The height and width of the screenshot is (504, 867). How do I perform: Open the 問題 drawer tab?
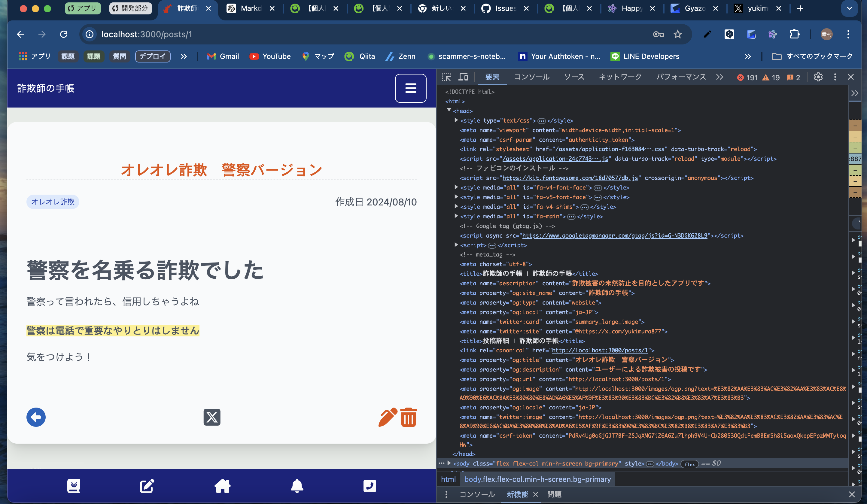pos(554,494)
